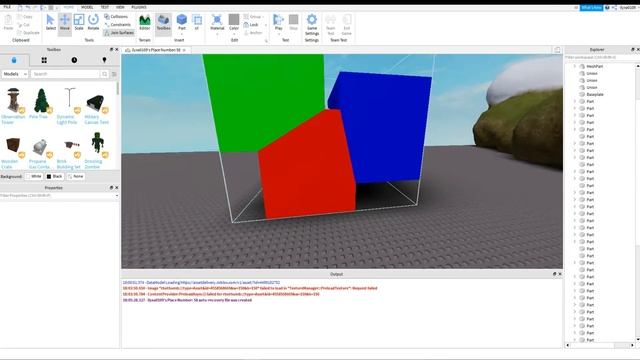Set Toolbox background to White

pos(33,176)
